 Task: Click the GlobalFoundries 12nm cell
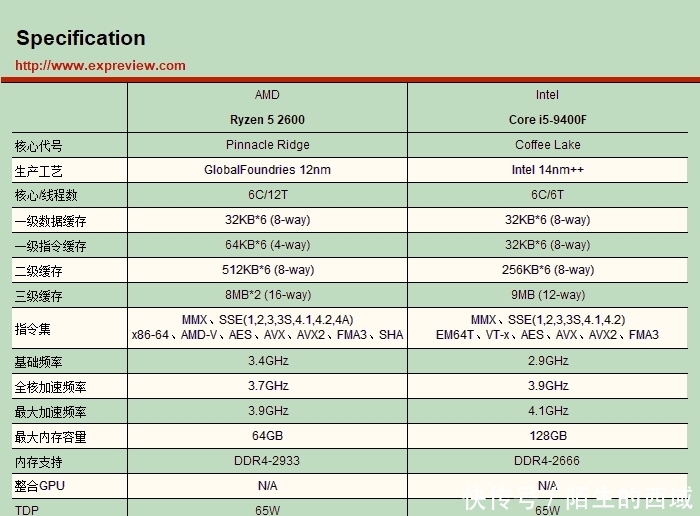(x=267, y=170)
